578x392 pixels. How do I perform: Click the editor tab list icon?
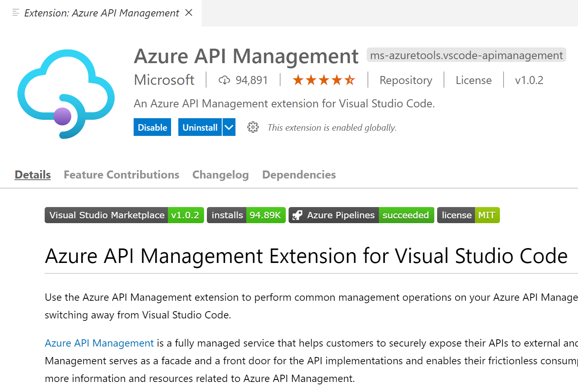pyautogui.click(x=16, y=13)
